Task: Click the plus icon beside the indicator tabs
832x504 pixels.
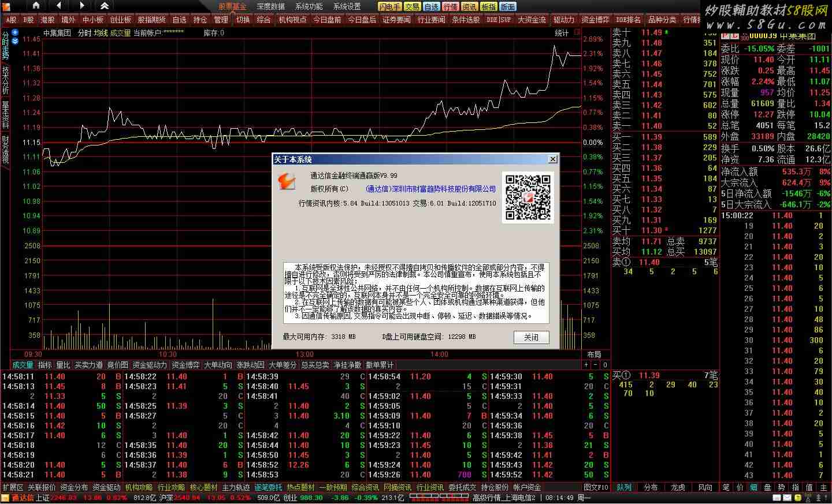Action: click(586, 365)
